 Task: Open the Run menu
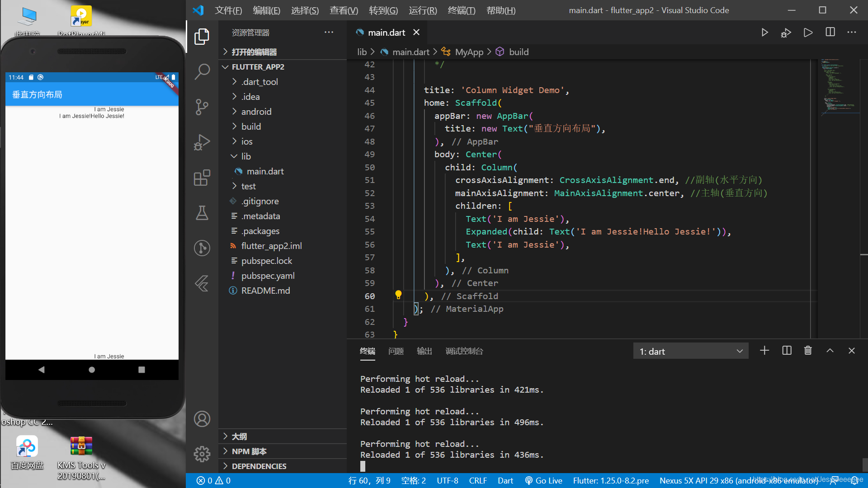[423, 10]
